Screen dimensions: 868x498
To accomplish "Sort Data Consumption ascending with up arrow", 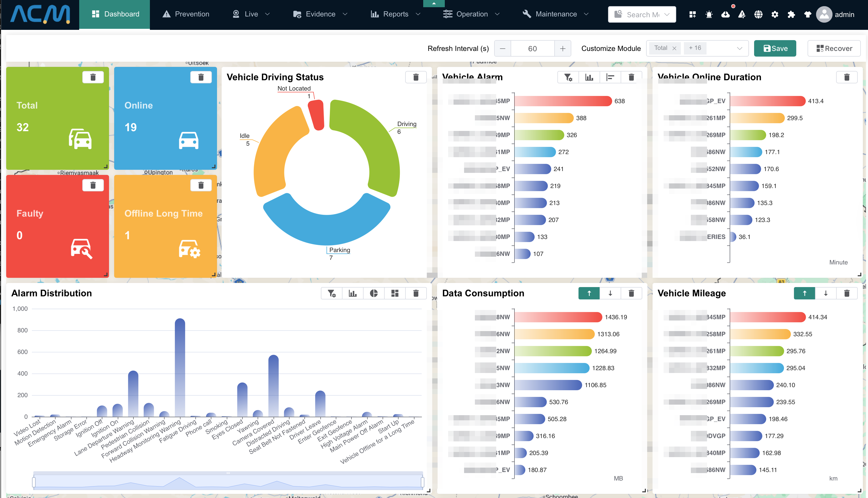I will pos(589,293).
